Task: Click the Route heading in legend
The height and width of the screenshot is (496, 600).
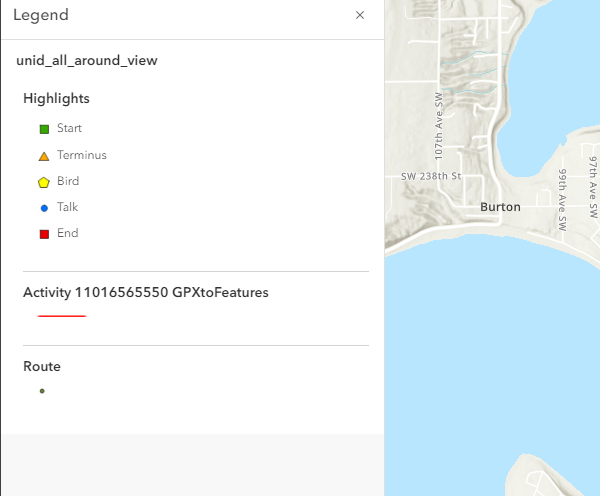Action: 42,367
